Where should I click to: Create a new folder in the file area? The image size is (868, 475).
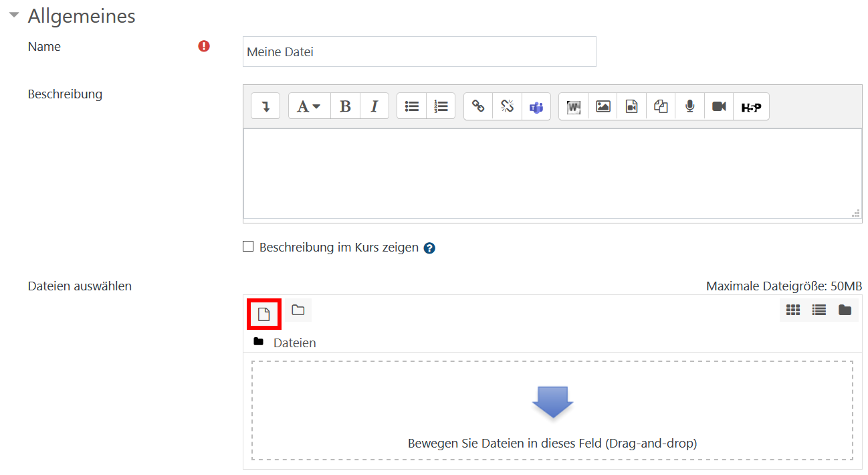[298, 310]
